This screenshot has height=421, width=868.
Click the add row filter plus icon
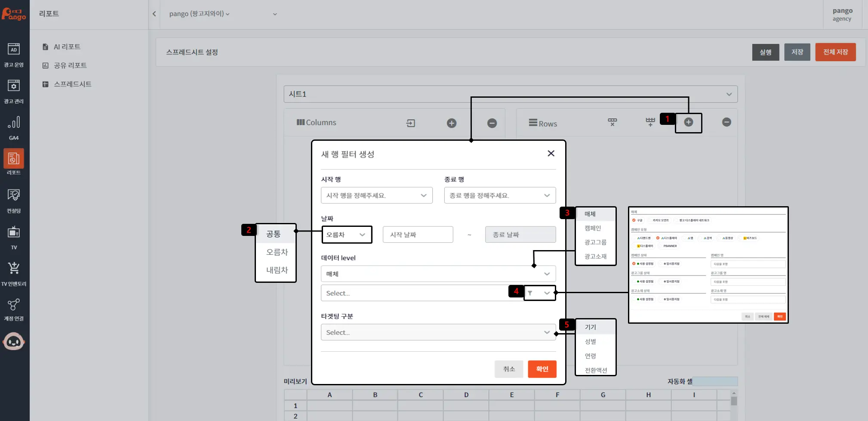[x=688, y=123]
